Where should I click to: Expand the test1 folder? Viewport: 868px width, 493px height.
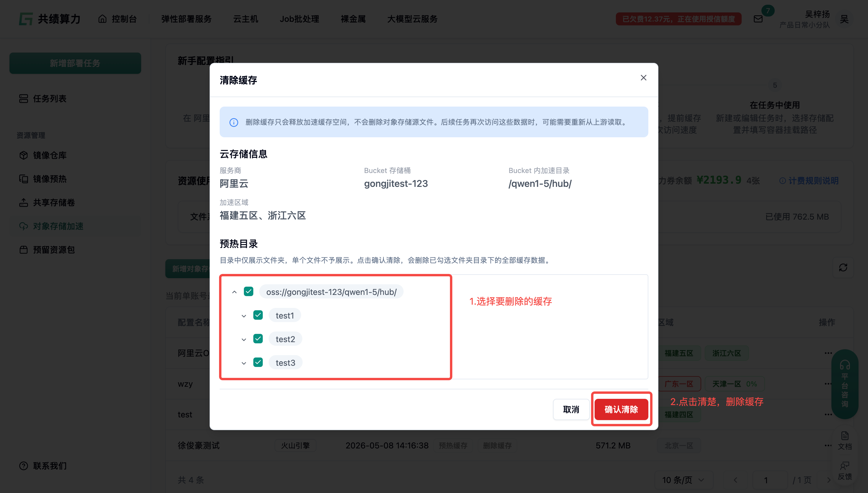click(244, 316)
